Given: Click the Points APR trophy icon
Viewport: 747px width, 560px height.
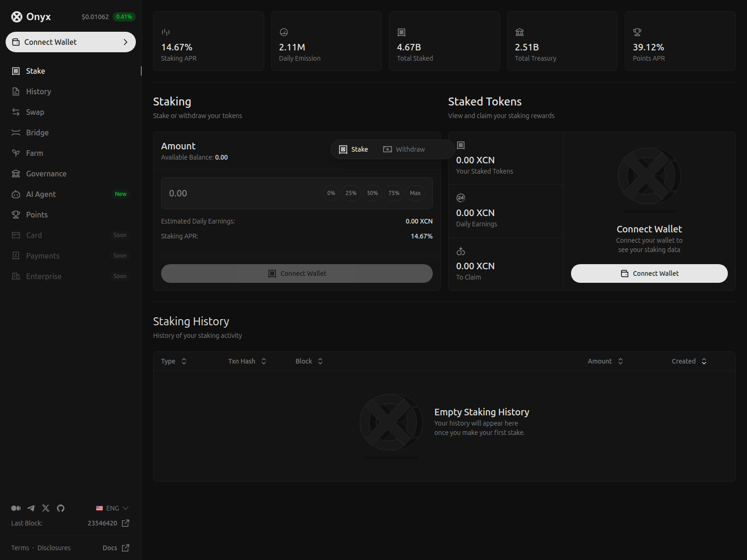Looking at the screenshot, I should point(637,32).
